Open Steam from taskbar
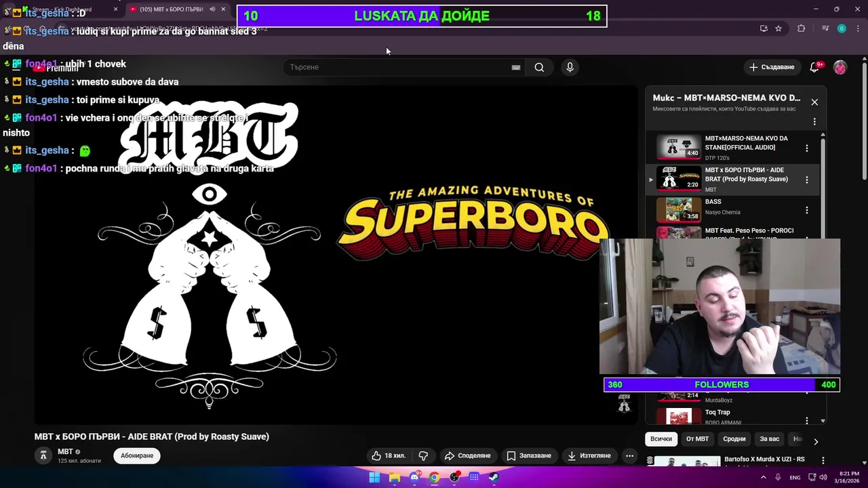Viewport: 868px width, 488px height. [x=494, y=477]
